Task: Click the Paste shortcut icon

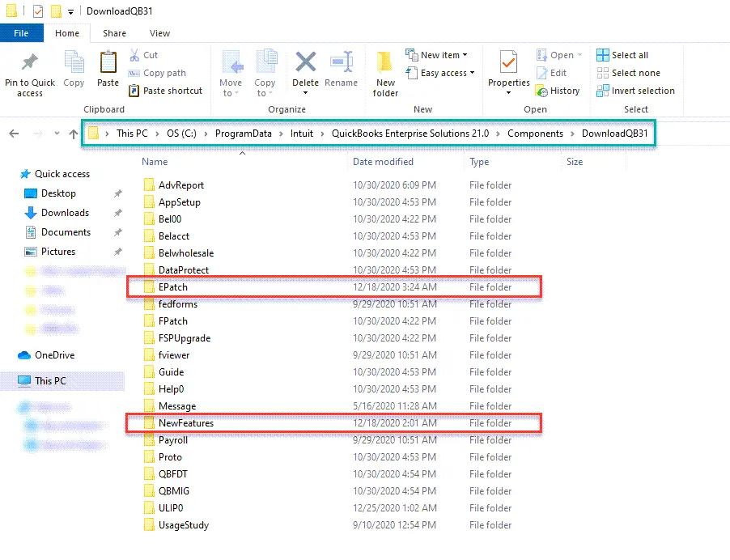Action: [134, 91]
